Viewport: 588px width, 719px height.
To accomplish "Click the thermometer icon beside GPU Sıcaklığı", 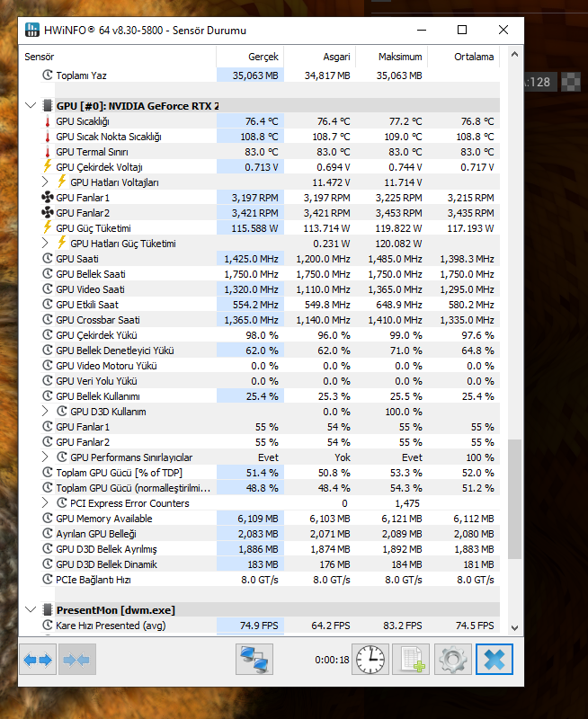I will click(48, 121).
